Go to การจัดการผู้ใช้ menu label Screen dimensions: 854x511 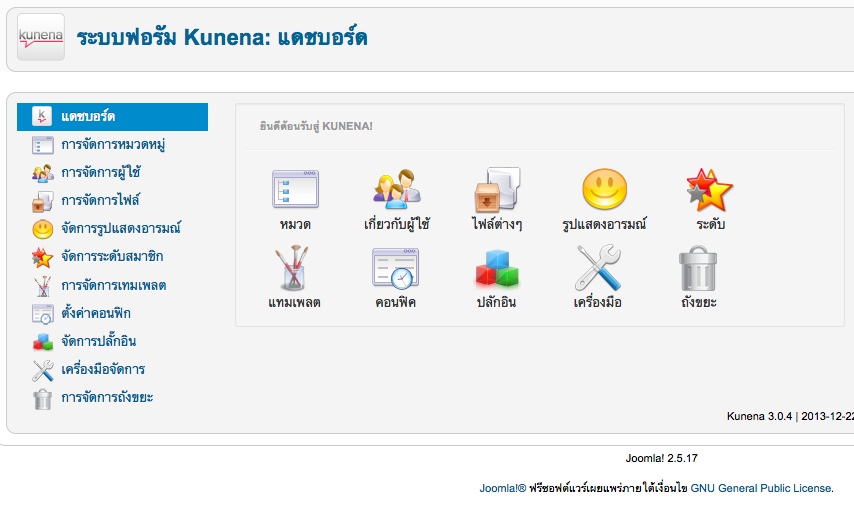tap(101, 173)
